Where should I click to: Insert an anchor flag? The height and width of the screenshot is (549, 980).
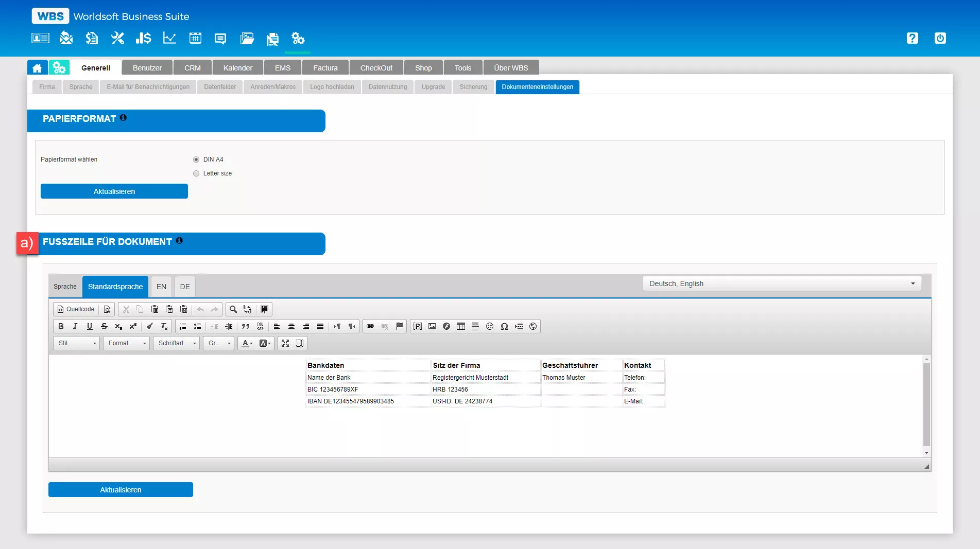tap(399, 326)
